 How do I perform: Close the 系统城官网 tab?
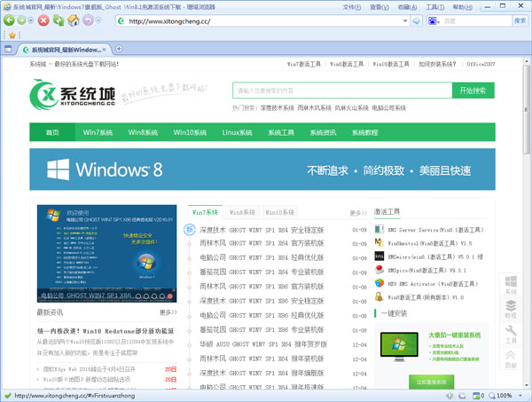[104, 50]
